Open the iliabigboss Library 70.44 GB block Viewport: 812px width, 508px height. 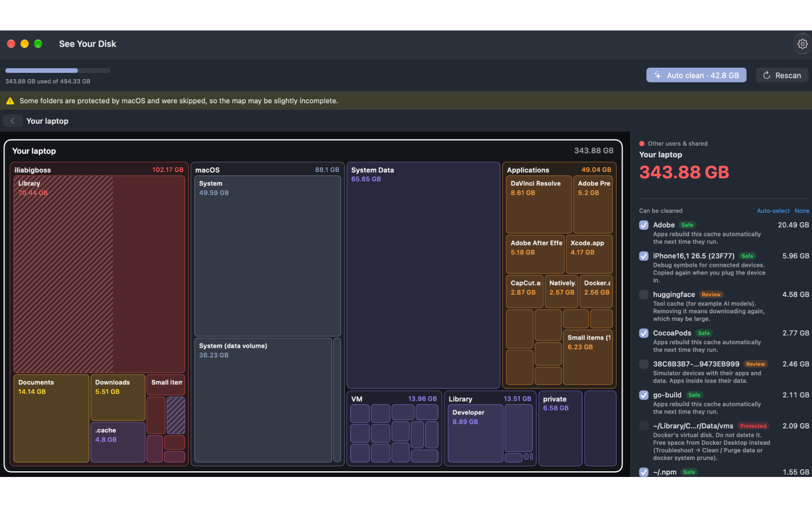pyautogui.click(x=99, y=274)
